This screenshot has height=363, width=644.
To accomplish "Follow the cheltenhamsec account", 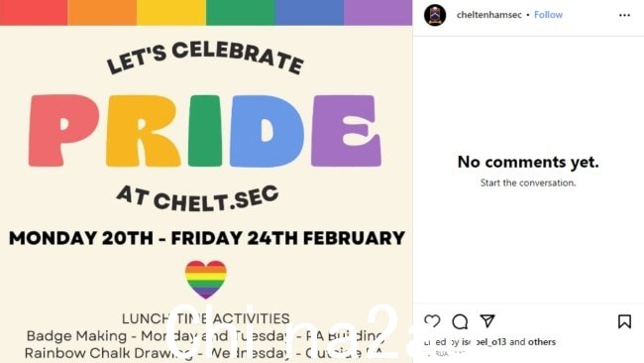I will (x=548, y=15).
